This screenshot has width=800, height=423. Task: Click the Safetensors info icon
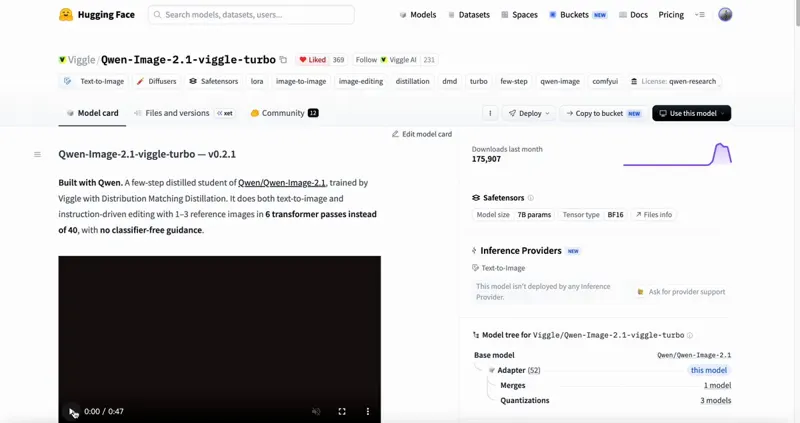(x=531, y=198)
